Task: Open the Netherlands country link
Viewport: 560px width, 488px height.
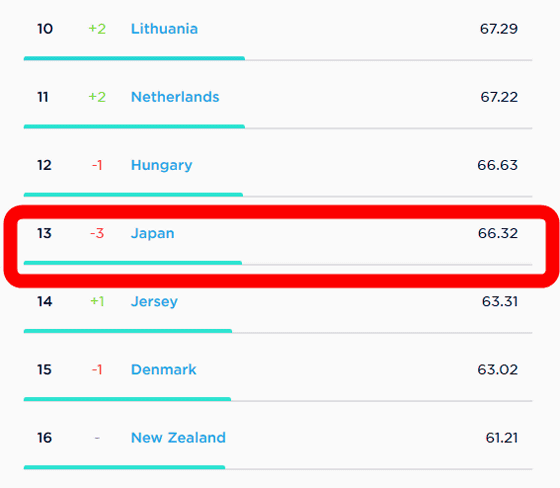Action: tap(175, 97)
